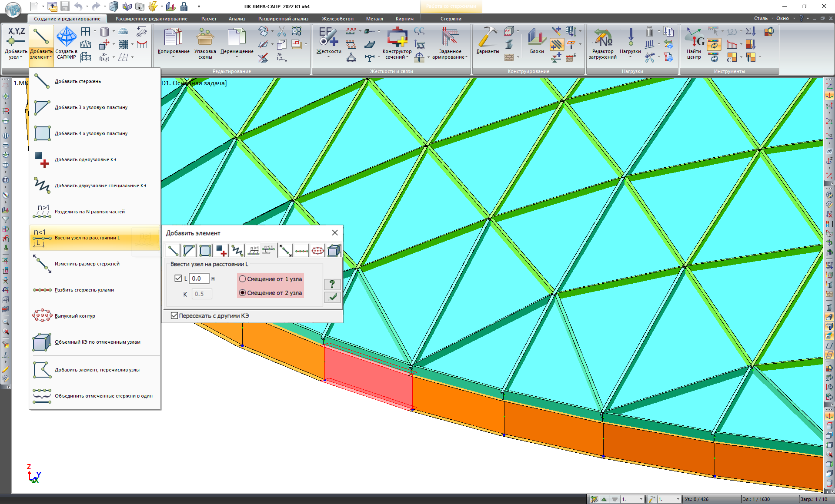Click Найти центр tool icon
Screen dimensions: 835x504
(x=694, y=38)
